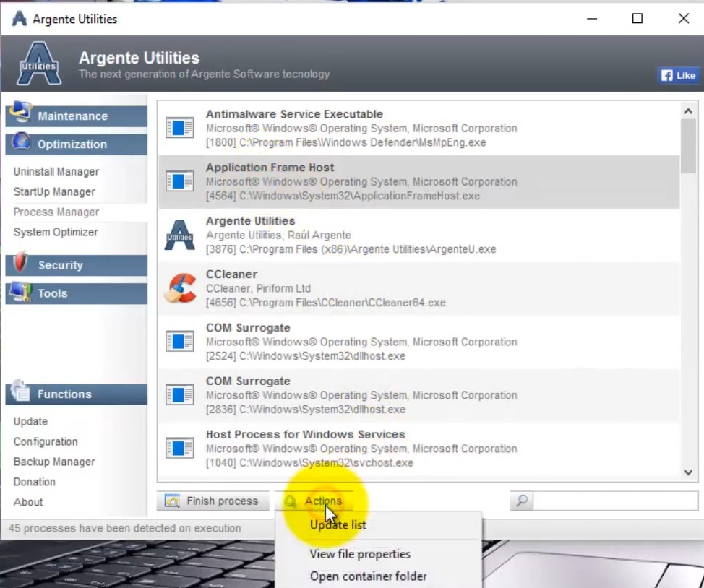
Task: Click the Security shield icon
Action: click(x=20, y=261)
